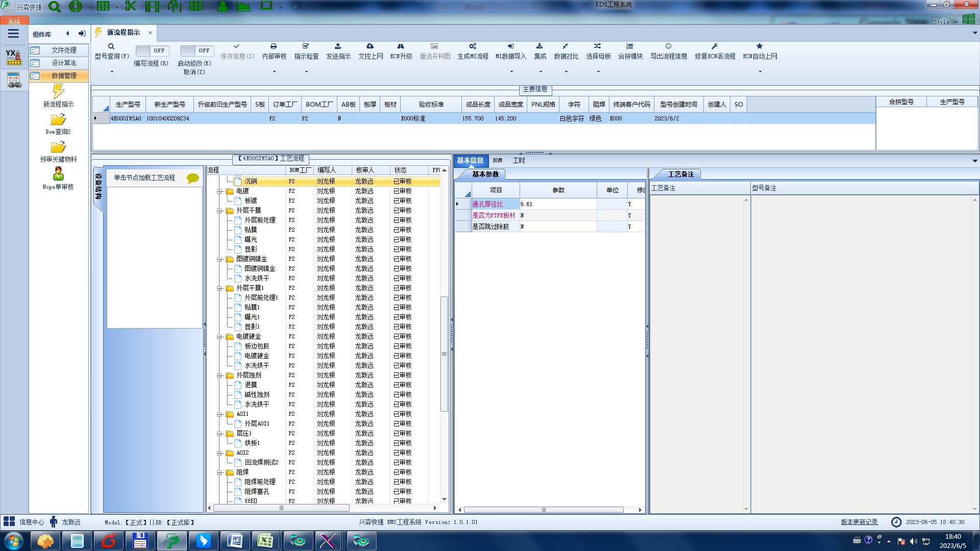
Task: Click ECN自动上网 star icon
Action: click(x=759, y=46)
